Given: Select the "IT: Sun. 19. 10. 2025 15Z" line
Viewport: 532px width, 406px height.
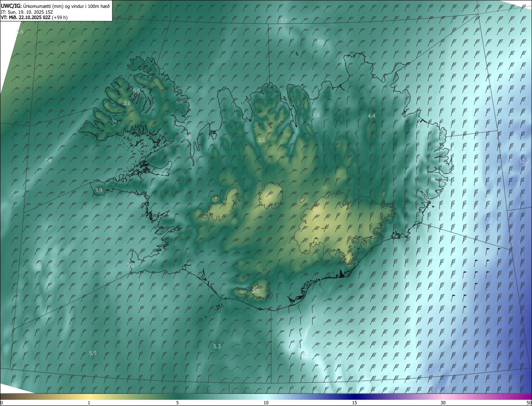Looking at the screenshot, I should (27, 12).
